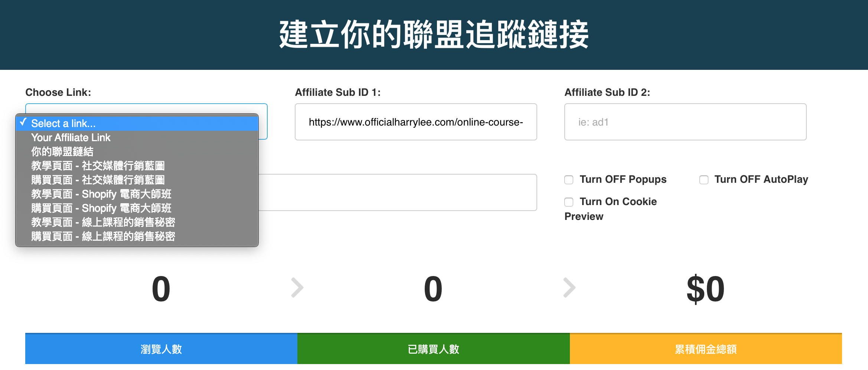Choose "教學頁面 - 社交媒體行銷藍圖" from the list
Viewport: 868px width, 370px height.
[98, 166]
